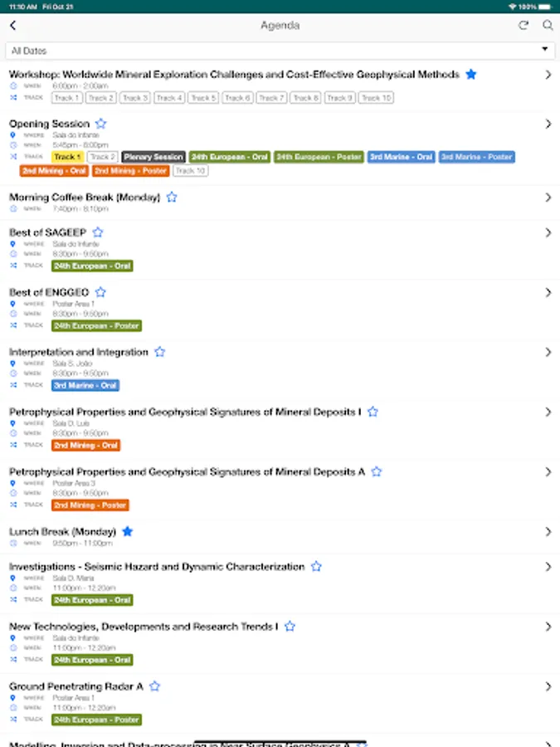This screenshot has width=560, height=747.
Task: Star the Morning Coffee Break session
Action: 172,198
